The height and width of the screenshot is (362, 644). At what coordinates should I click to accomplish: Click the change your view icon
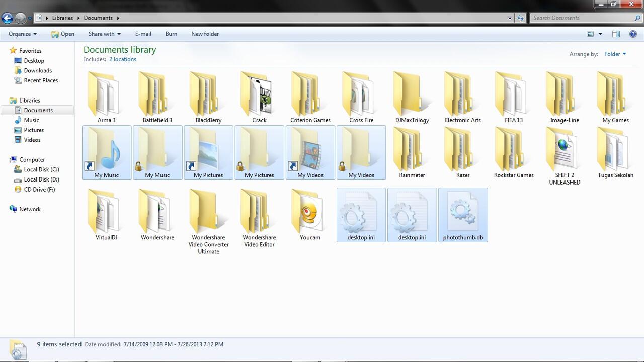pyautogui.click(x=591, y=34)
